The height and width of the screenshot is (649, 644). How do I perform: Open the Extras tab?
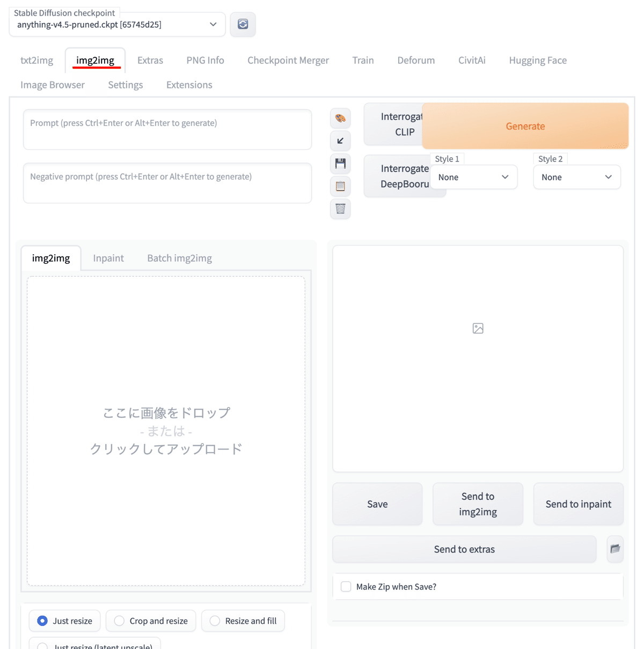150,60
